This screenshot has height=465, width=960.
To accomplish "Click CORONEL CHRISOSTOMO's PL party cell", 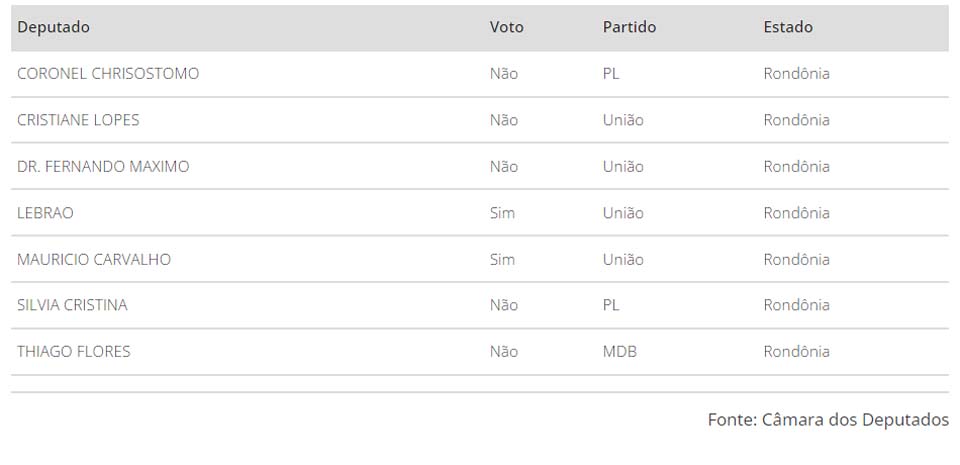I will 611,74.
